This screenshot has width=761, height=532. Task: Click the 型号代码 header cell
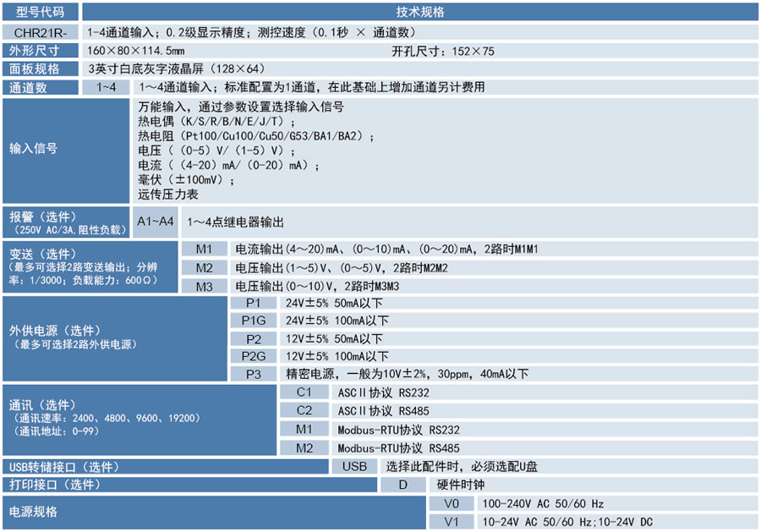click(x=41, y=12)
